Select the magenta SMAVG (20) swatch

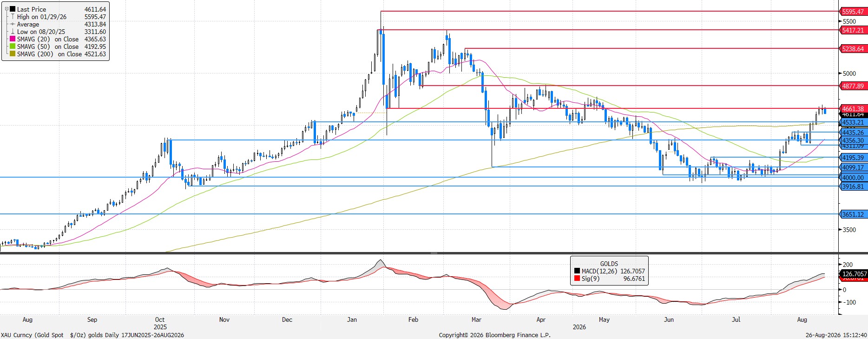click(13, 39)
